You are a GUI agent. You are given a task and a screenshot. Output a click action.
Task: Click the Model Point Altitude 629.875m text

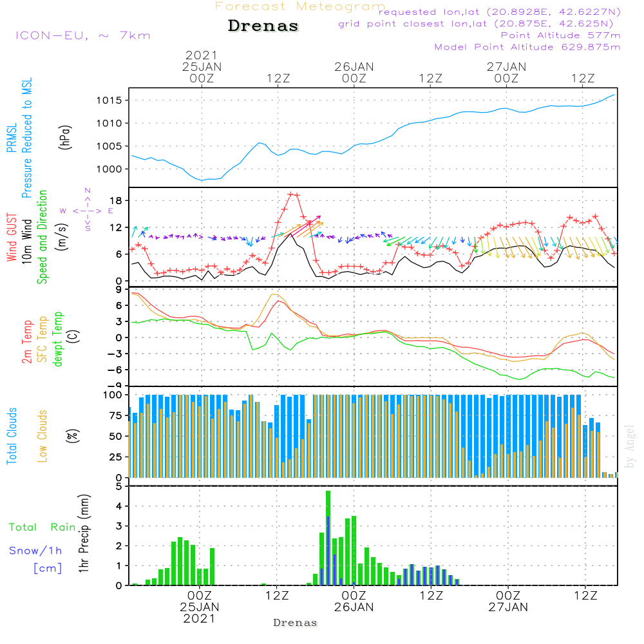coord(527,47)
